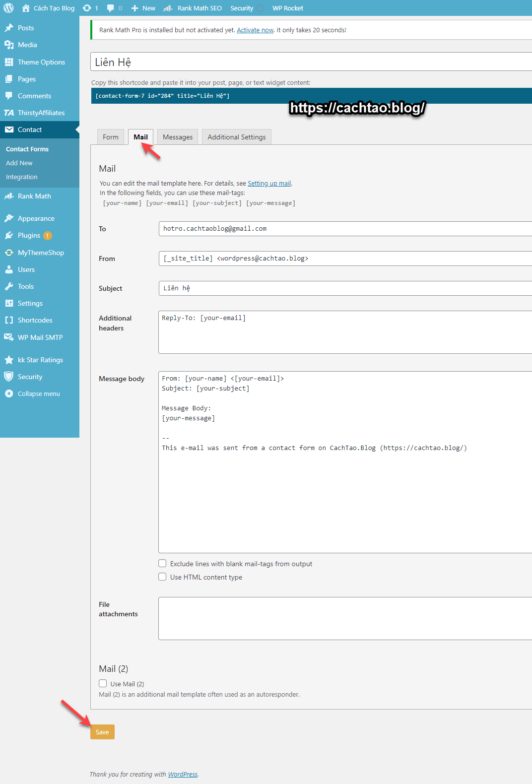Follow the WordPress footer link

(183, 774)
